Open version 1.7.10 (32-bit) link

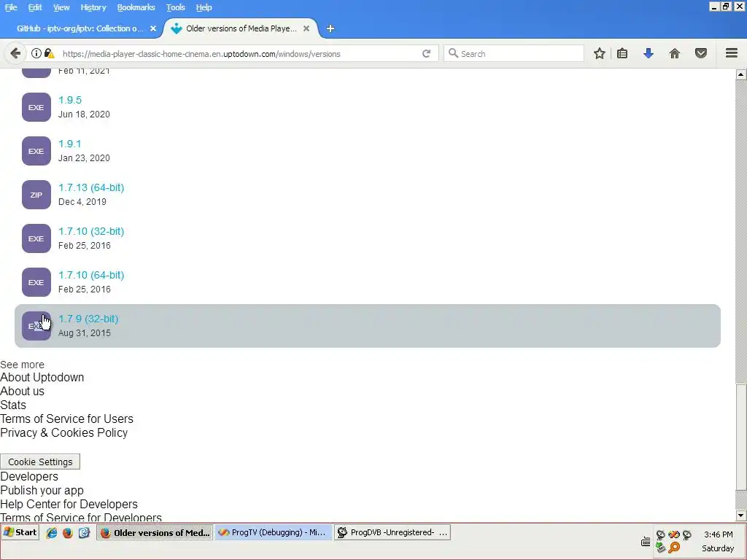tap(91, 231)
